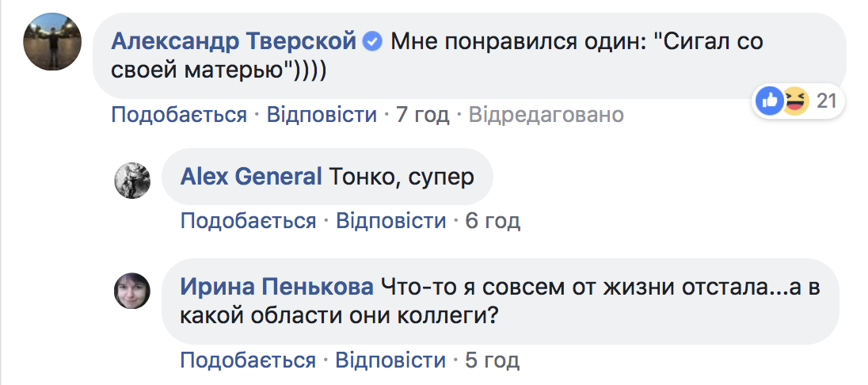The width and height of the screenshot is (868, 385).
Task: Like Александр Тверской's comment with Подобається
Action: 179,116
